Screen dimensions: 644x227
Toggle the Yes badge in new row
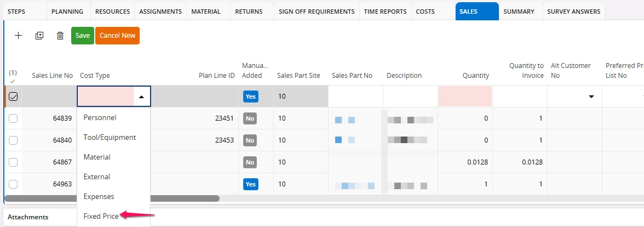[250, 97]
